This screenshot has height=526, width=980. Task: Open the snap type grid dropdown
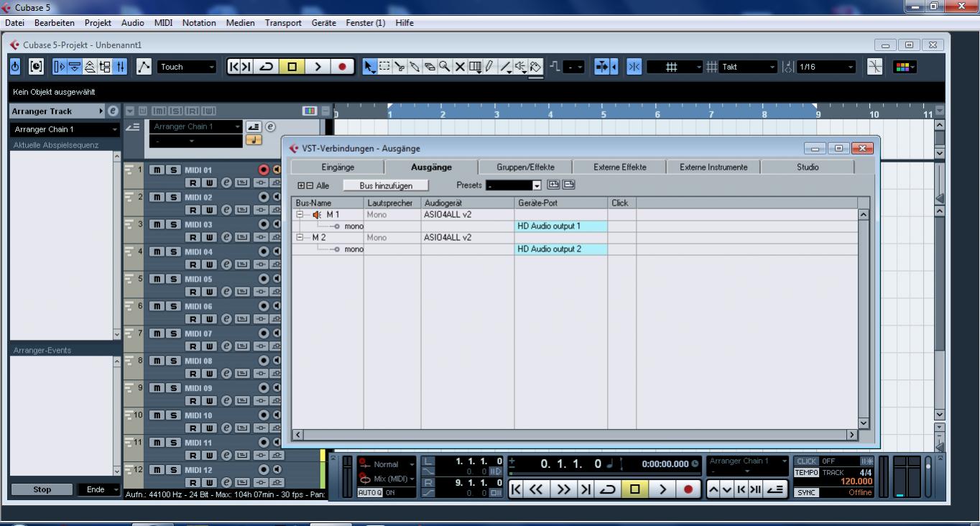point(675,67)
